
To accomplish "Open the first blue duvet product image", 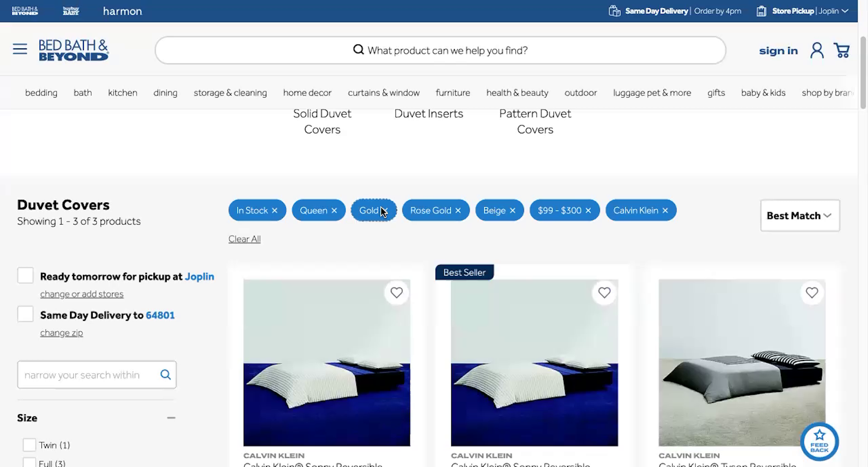I will coord(326,363).
